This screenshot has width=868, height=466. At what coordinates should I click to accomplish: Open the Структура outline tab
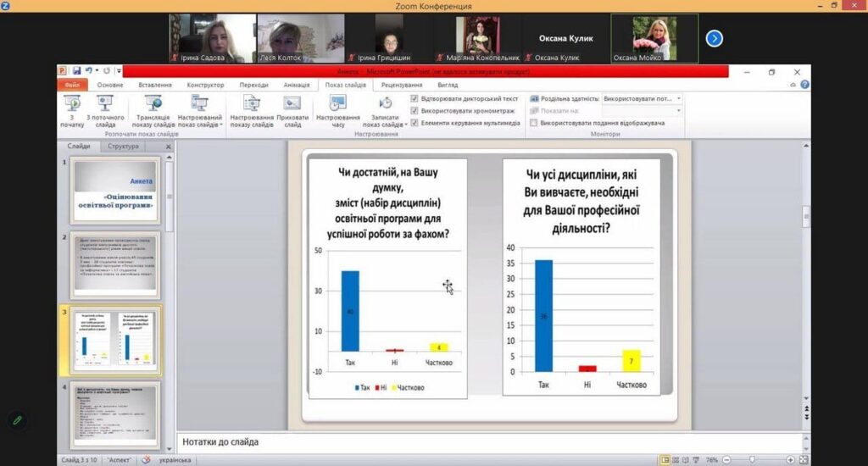(124, 147)
